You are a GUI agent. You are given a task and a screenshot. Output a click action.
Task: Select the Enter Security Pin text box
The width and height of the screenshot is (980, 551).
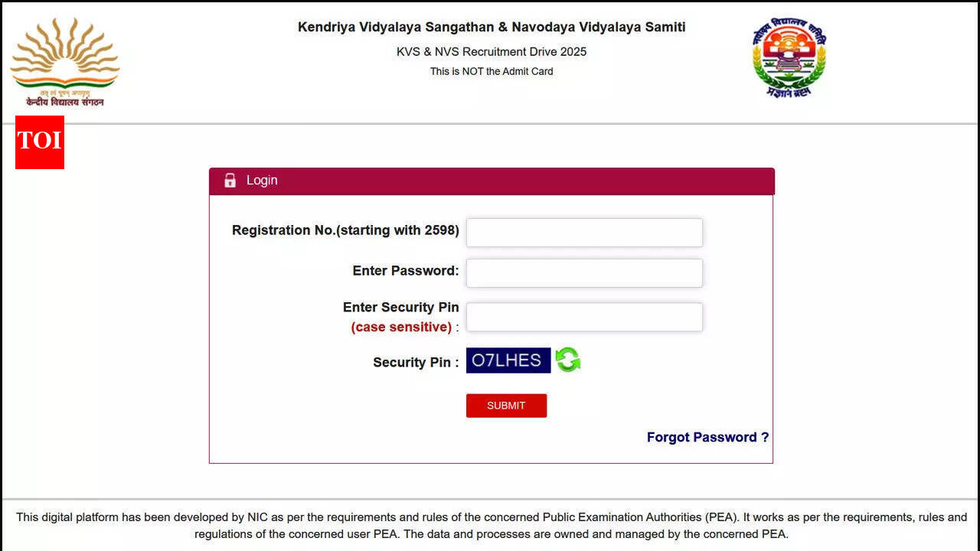point(584,317)
